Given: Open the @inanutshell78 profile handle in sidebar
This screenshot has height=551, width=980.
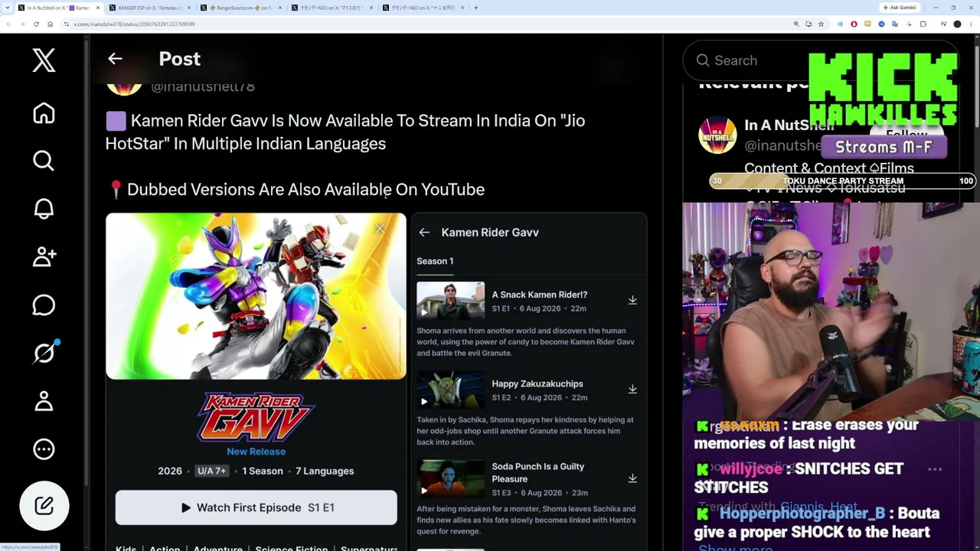Looking at the screenshot, I should point(783,145).
